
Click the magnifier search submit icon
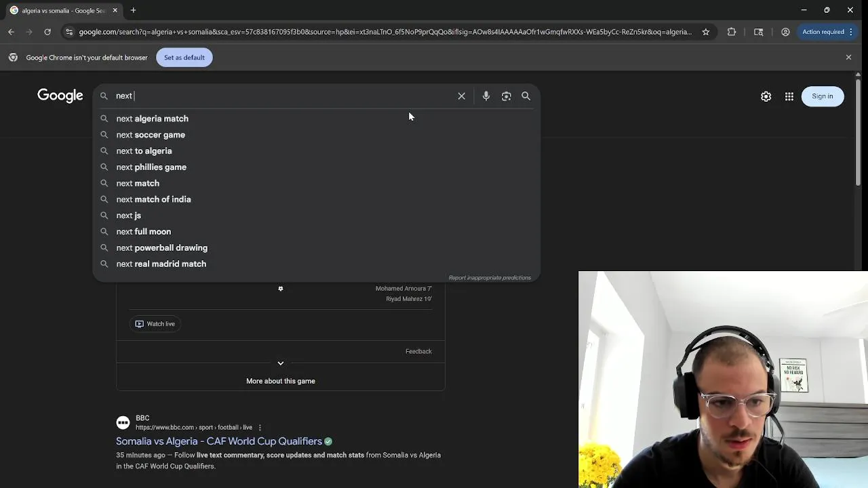point(526,96)
